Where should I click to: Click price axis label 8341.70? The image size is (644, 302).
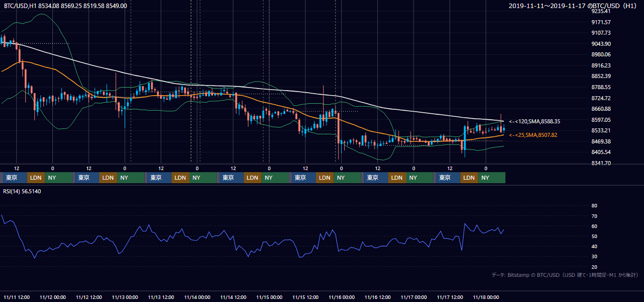(x=601, y=163)
